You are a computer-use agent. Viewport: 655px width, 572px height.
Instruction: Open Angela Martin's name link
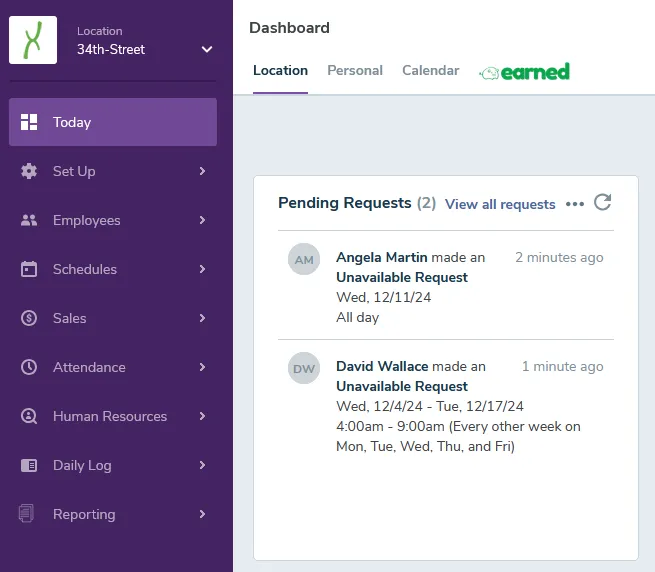tap(382, 257)
